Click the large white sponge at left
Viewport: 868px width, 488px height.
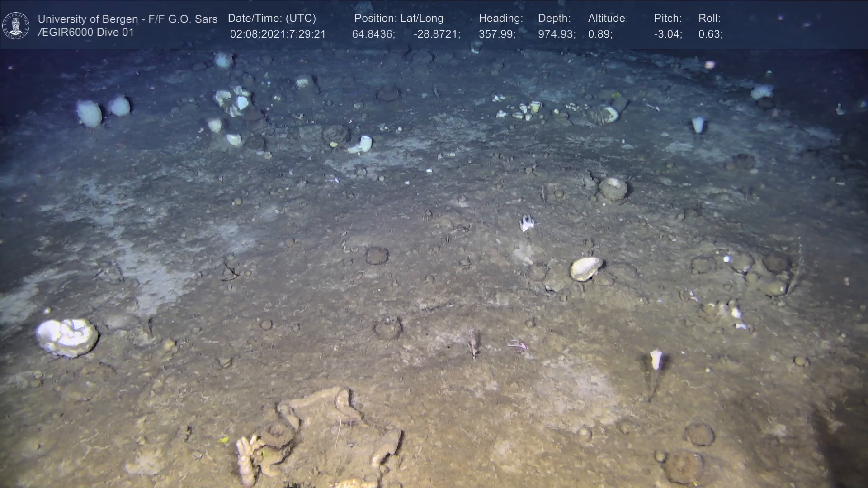click(x=67, y=337)
